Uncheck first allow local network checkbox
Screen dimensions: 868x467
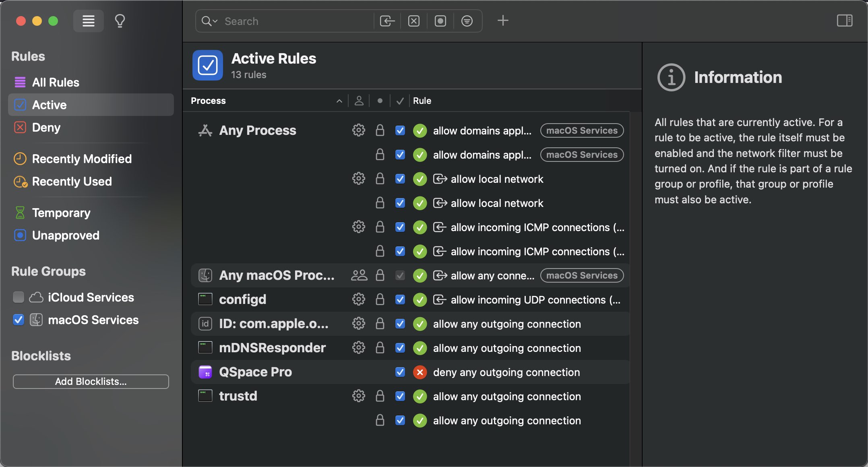[x=400, y=179]
